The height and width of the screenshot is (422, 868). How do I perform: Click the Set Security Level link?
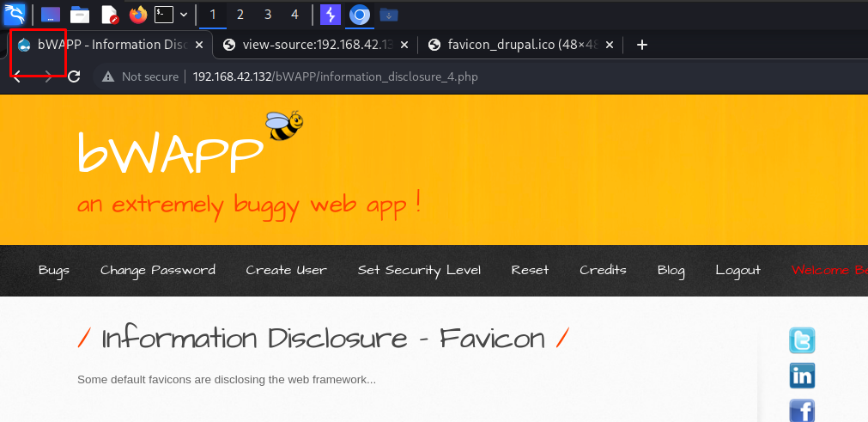coord(419,270)
